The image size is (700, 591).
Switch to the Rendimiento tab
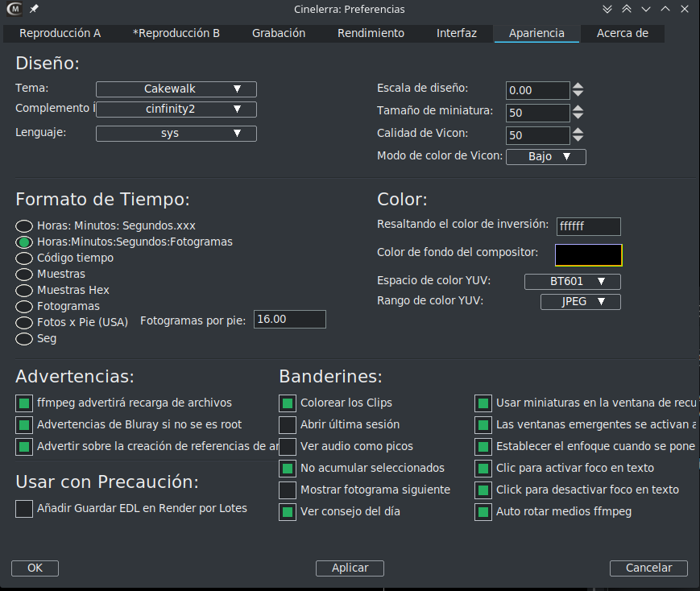tap(371, 34)
